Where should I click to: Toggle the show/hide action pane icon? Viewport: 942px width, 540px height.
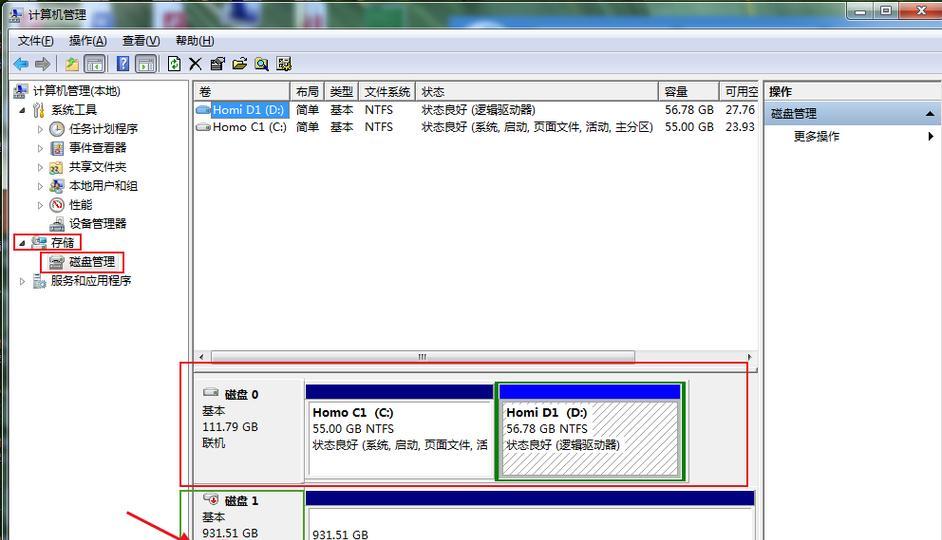(145, 64)
